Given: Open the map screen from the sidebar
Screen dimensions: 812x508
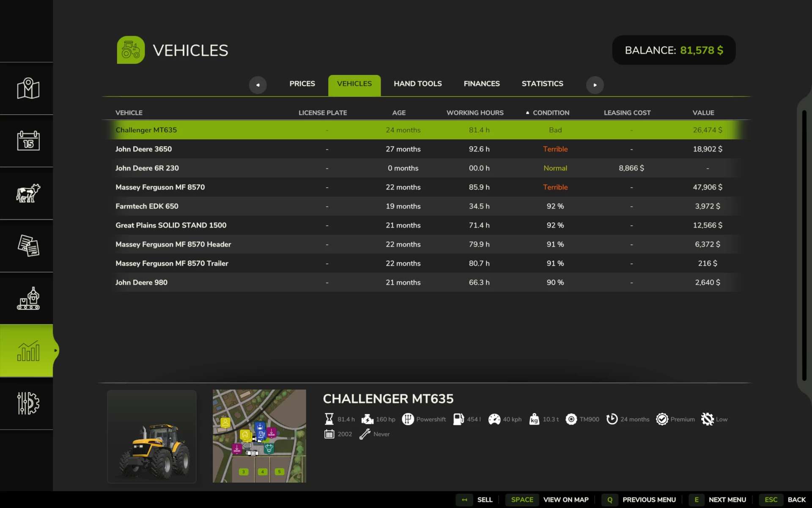Looking at the screenshot, I should pos(27,88).
